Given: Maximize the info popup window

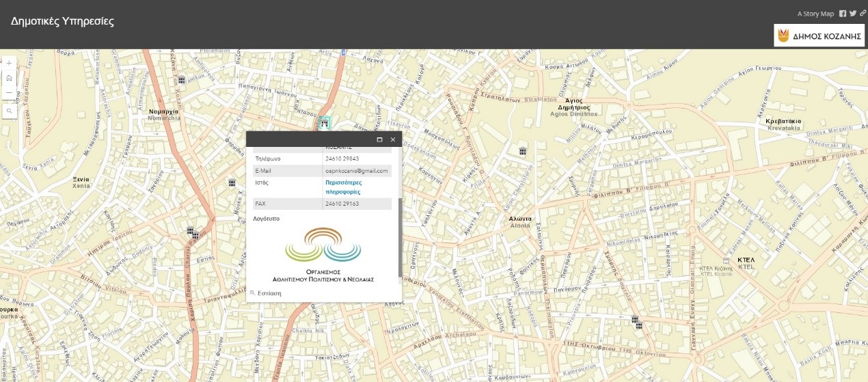Looking at the screenshot, I should tap(379, 139).
